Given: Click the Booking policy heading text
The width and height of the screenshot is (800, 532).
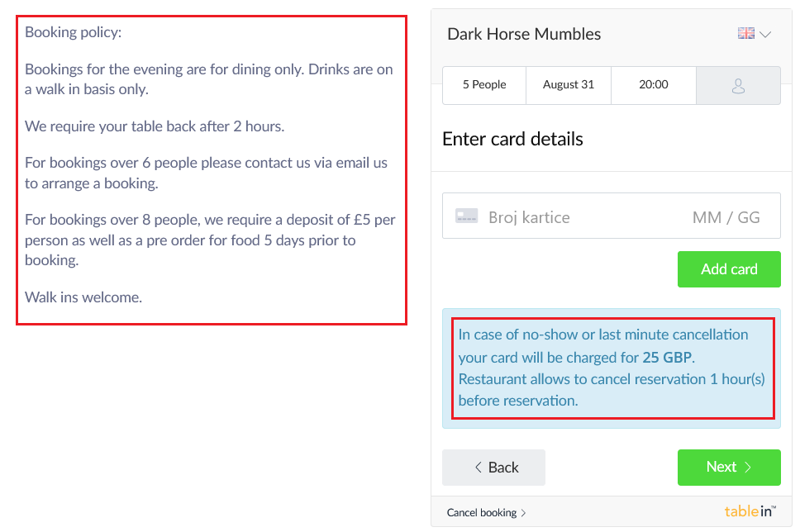Looking at the screenshot, I should (74, 32).
